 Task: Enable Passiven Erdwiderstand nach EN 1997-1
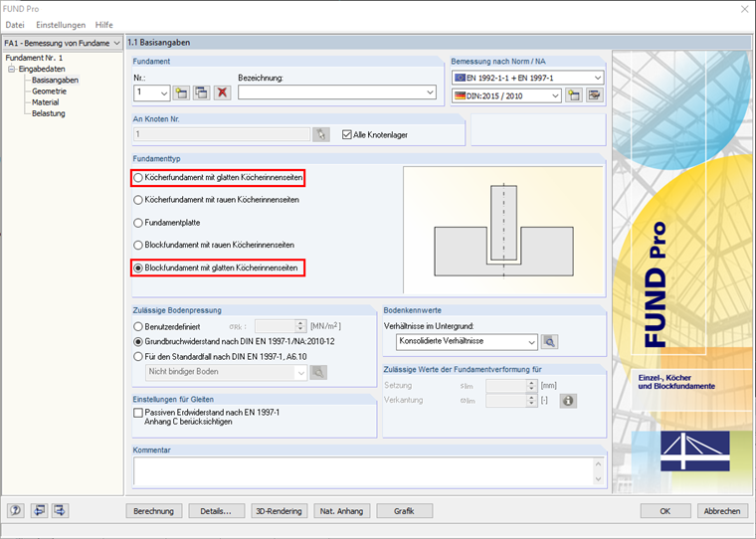point(138,413)
